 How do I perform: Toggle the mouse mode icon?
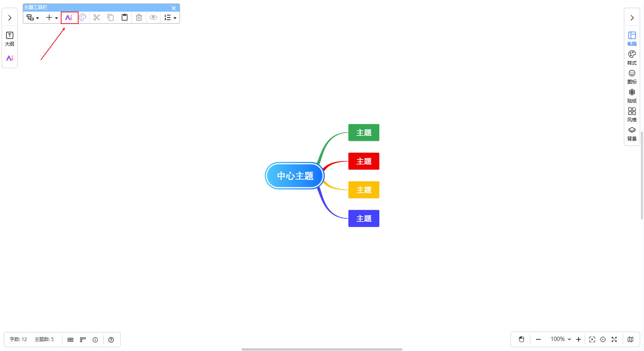521,339
